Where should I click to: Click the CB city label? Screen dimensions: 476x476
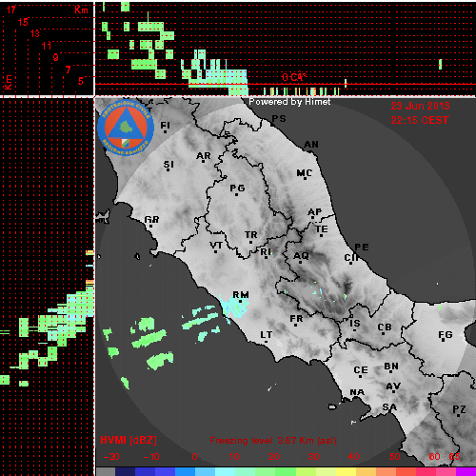(385, 327)
